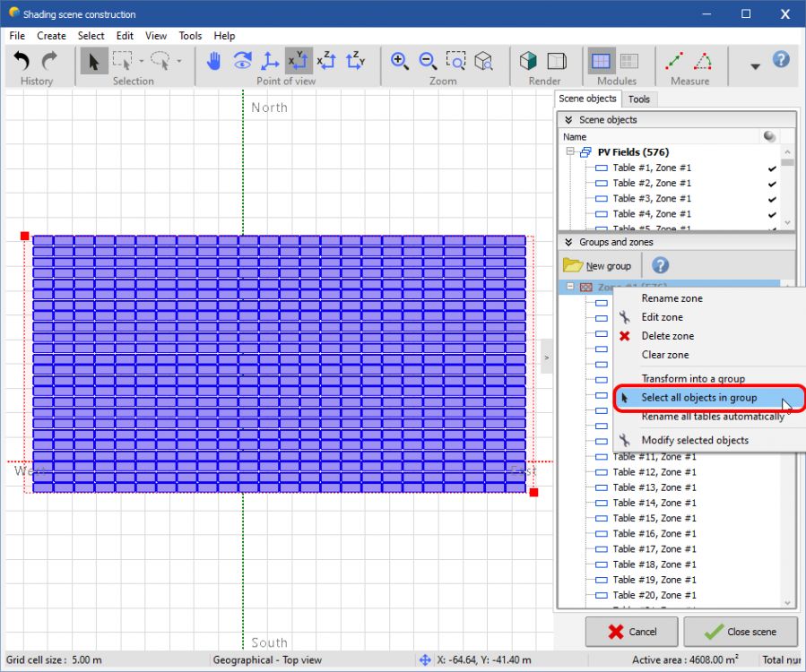Click the Close scene button

click(x=741, y=632)
